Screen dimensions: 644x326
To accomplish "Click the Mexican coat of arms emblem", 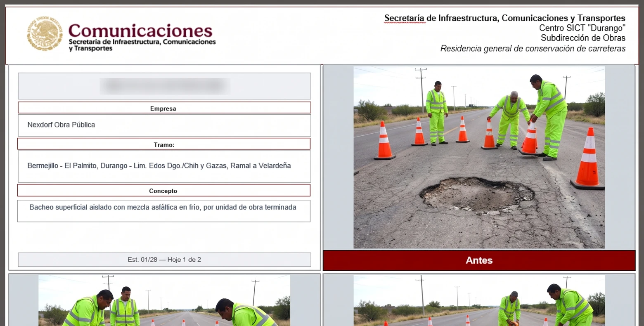I will click(45, 34).
